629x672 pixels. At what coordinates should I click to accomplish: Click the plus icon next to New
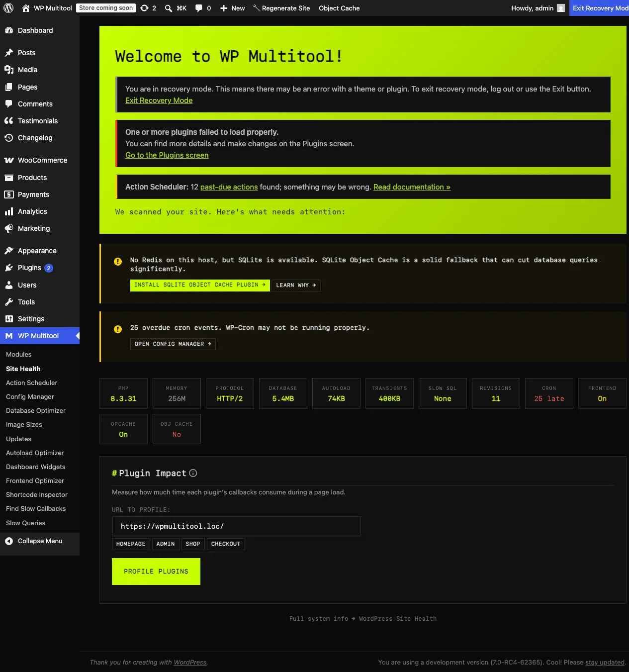point(224,8)
